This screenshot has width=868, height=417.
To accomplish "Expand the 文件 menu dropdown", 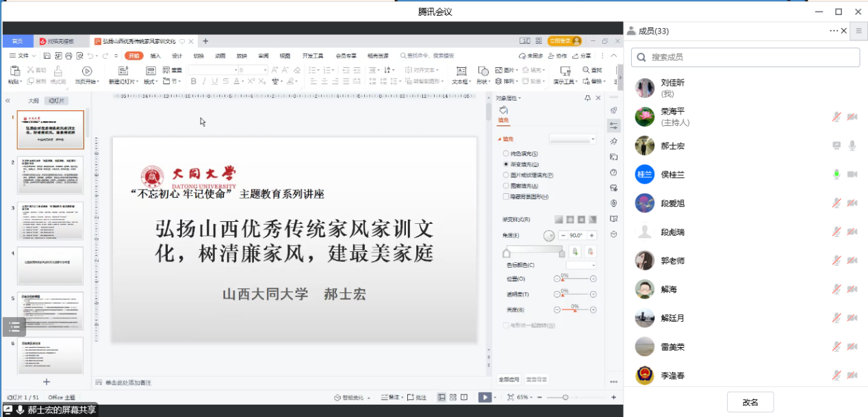I will pyautogui.click(x=27, y=55).
